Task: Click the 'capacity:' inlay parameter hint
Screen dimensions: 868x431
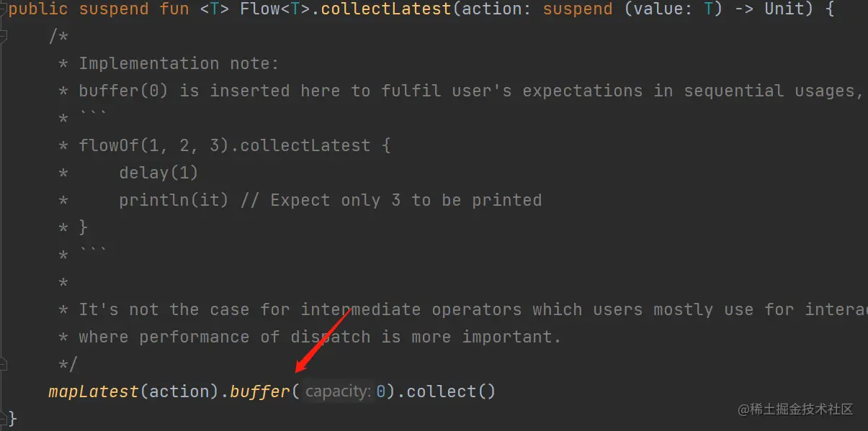Action: point(338,391)
